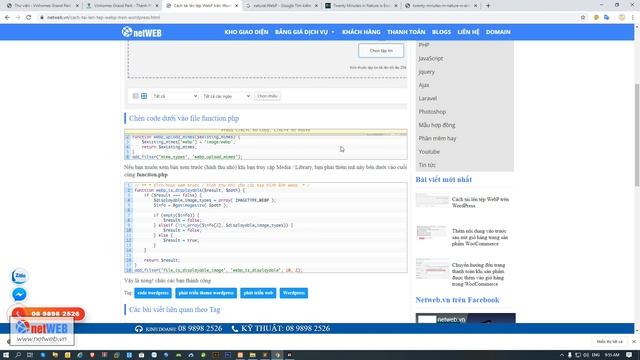Open 'Mẫu hợp đồng' category in sidebar
This screenshot has width=640, height=360.
[x=437, y=125]
